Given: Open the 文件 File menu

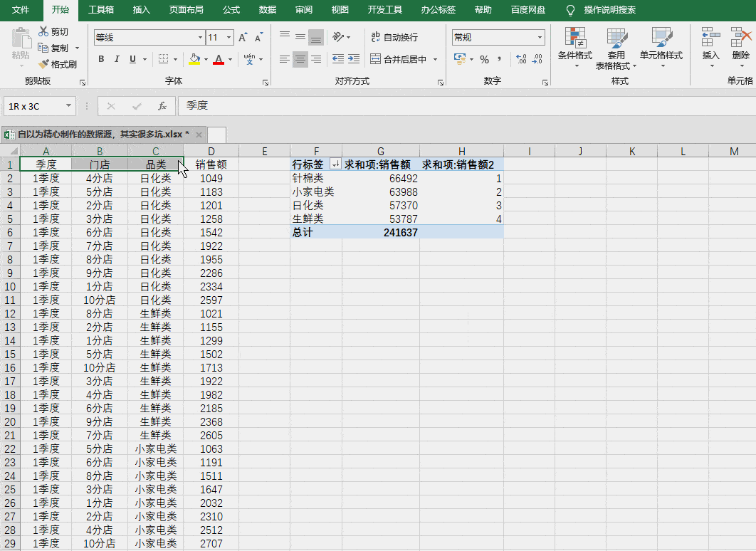Looking at the screenshot, I should [x=20, y=10].
